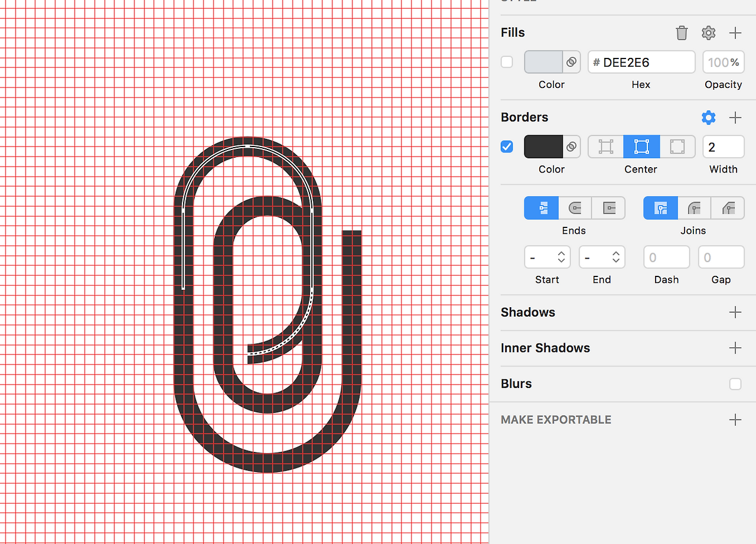Add a new fill with the plus icon
756x544 pixels.
pos(735,32)
